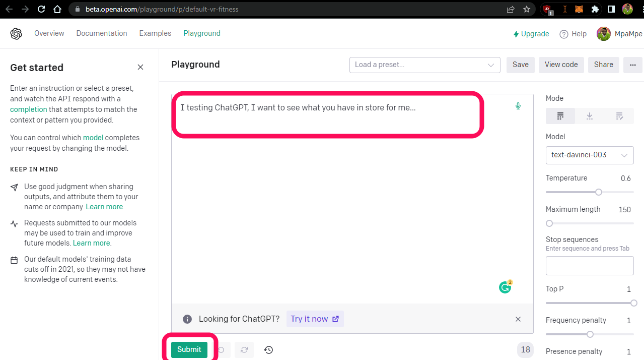Select the Edit mode icon
Viewport: 644px width, 360px height.
(619, 116)
